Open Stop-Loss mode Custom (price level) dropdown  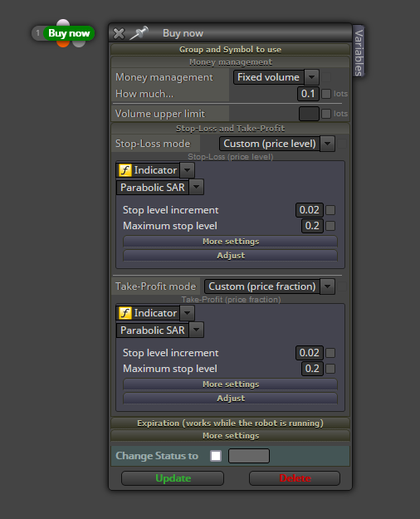[x=277, y=144]
